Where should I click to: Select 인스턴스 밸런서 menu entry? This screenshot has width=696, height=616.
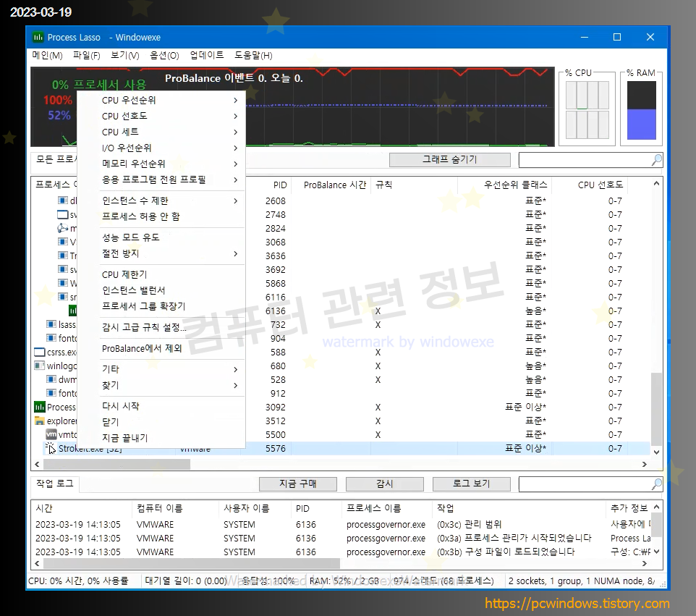pos(161,290)
